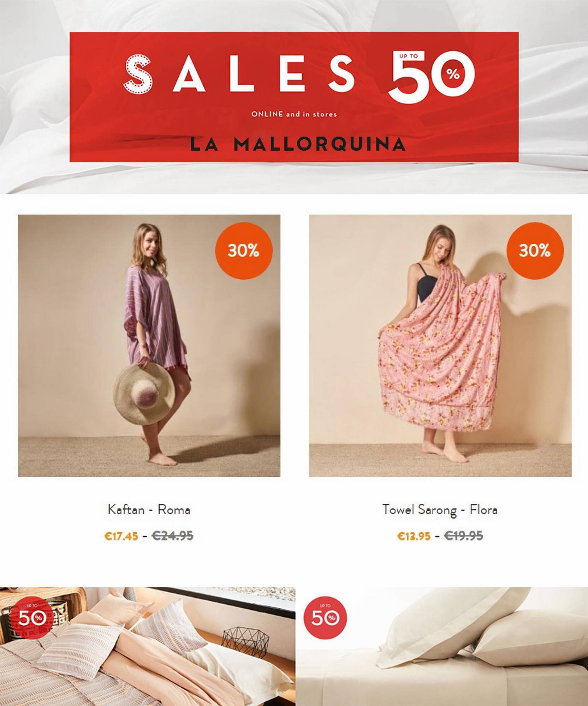Click the red SALES up to 50% banner
Screen dimensions: 588x706
tap(294, 97)
